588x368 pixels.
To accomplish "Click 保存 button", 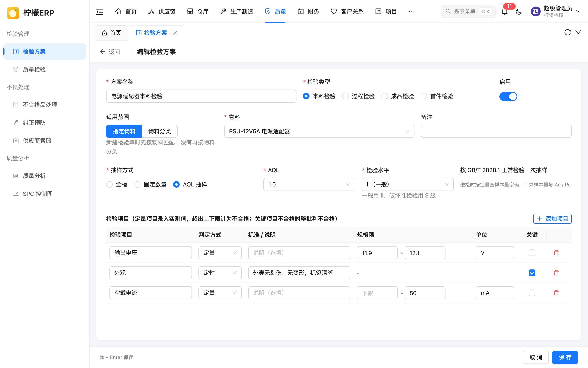I will (565, 357).
